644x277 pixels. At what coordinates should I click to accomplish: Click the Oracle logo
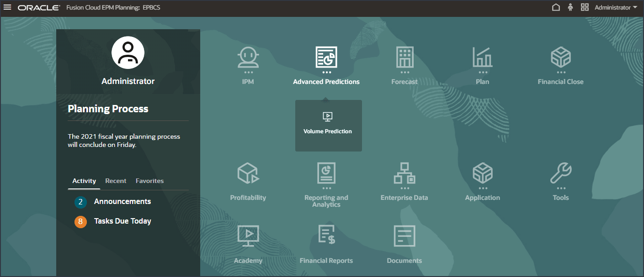(x=39, y=8)
